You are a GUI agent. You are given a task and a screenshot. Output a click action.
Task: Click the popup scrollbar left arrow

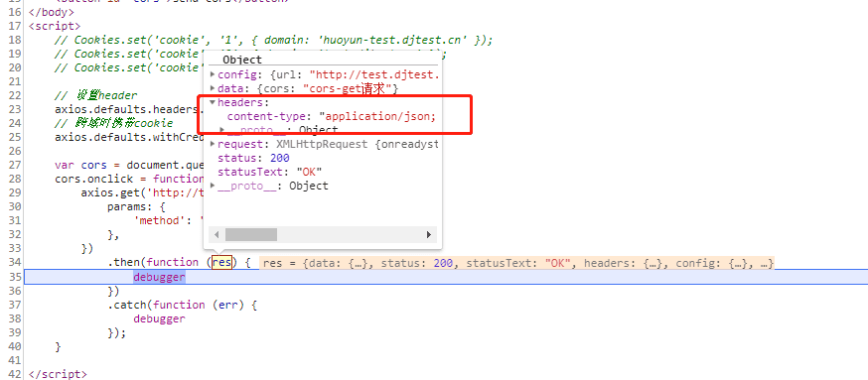click(217, 234)
